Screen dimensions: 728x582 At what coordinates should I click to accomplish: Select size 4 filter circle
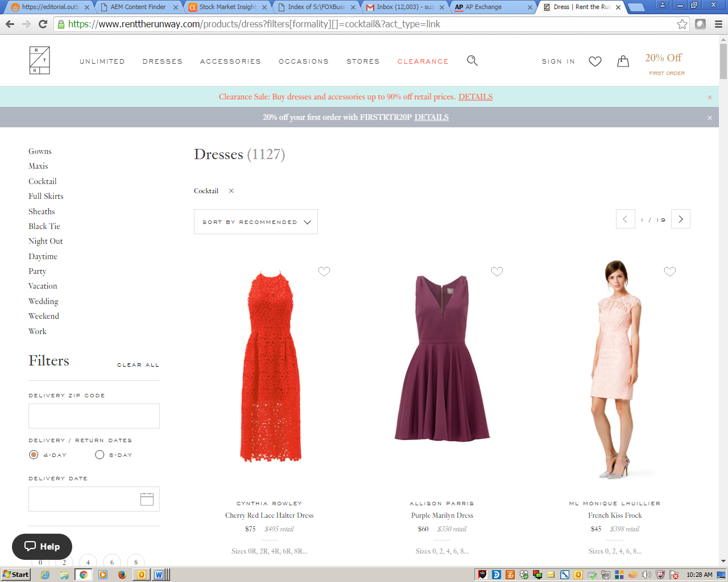click(x=88, y=562)
